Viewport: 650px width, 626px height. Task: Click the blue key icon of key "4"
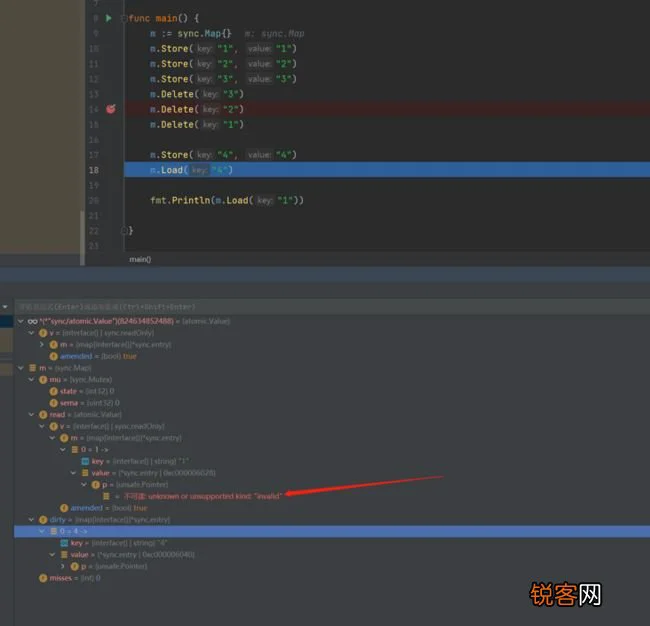click(x=64, y=543)
